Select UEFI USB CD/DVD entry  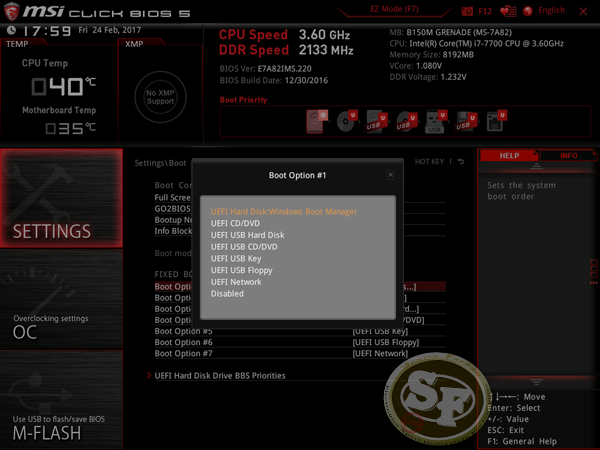pyautogui.click(x=244, y=247)
